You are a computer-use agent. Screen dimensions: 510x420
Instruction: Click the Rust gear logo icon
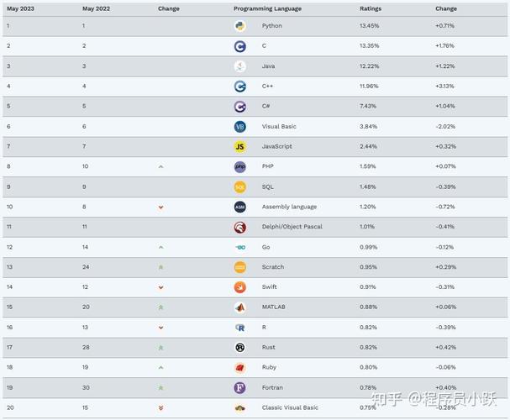240,348
